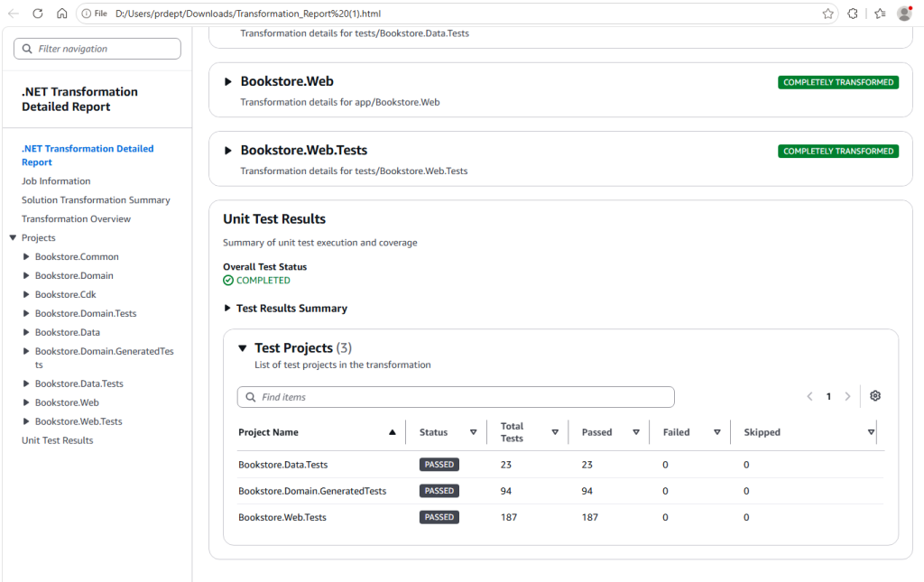Go to browser home page icon
This screenshot has width=924, height=582.
pos(62,14)
